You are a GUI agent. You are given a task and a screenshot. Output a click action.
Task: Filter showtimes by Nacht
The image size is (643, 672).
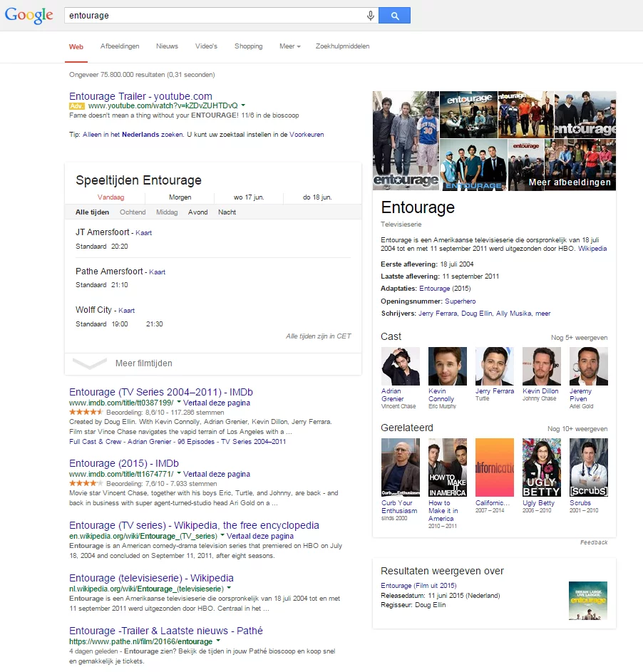click(x=227, y=212)
